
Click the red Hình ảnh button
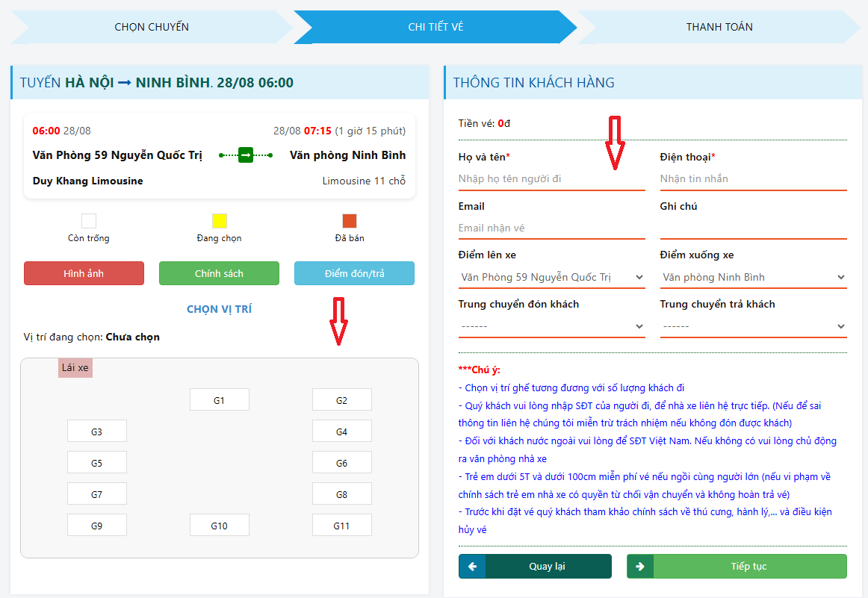[x=84, y=273]
